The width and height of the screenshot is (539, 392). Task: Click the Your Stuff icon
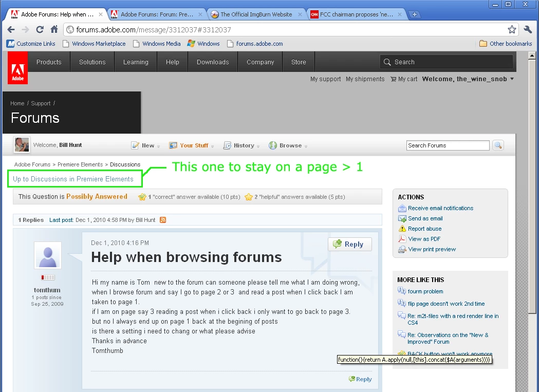(x=173, y=145)
